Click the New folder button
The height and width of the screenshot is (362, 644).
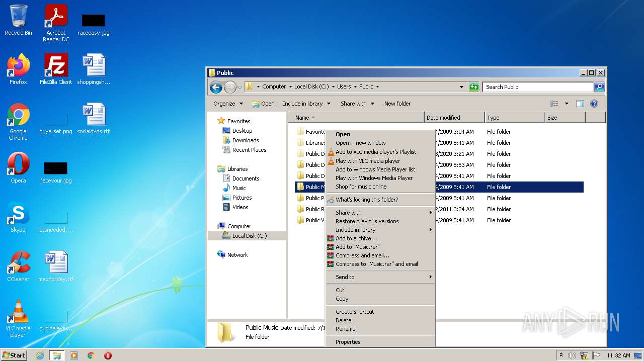397,104
